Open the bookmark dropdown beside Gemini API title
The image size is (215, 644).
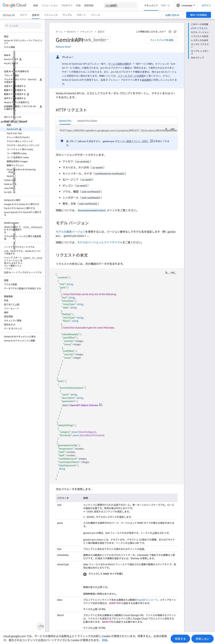(x=91, y=40)
